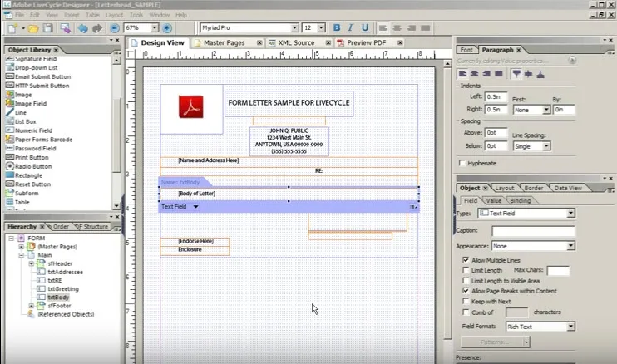Open file with the folder icon

click(33, 28)
